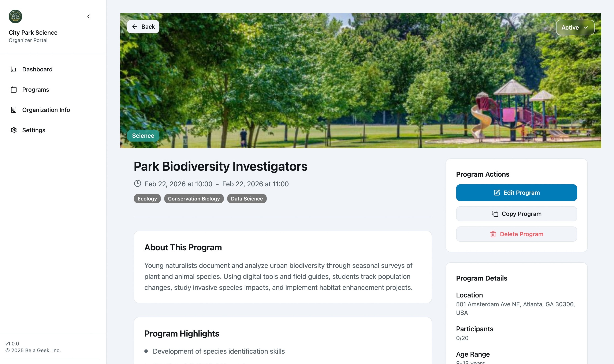
Task: Select the Conservation Biology tag
Action: pos(194,199)
